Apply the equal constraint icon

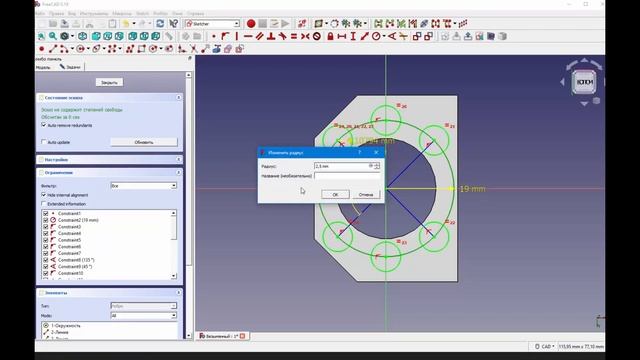coord(293,36)
